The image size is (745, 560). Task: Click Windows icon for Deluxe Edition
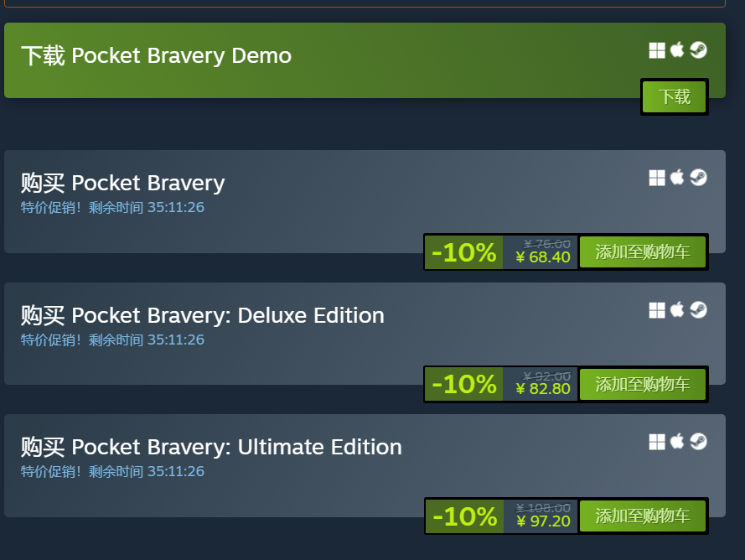click(657, 310)
